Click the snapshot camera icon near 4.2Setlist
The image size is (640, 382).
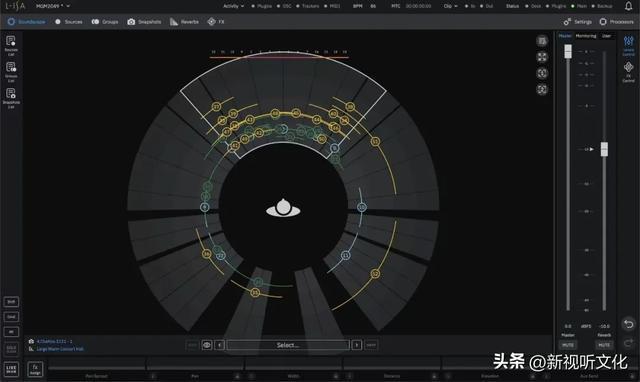click(x=31, y=341)
